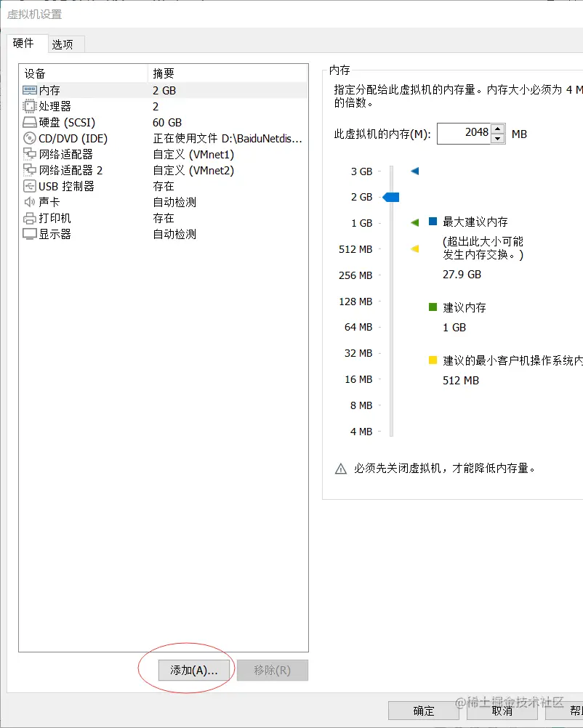Select the 打印机 device row

[x=164, y=218]
